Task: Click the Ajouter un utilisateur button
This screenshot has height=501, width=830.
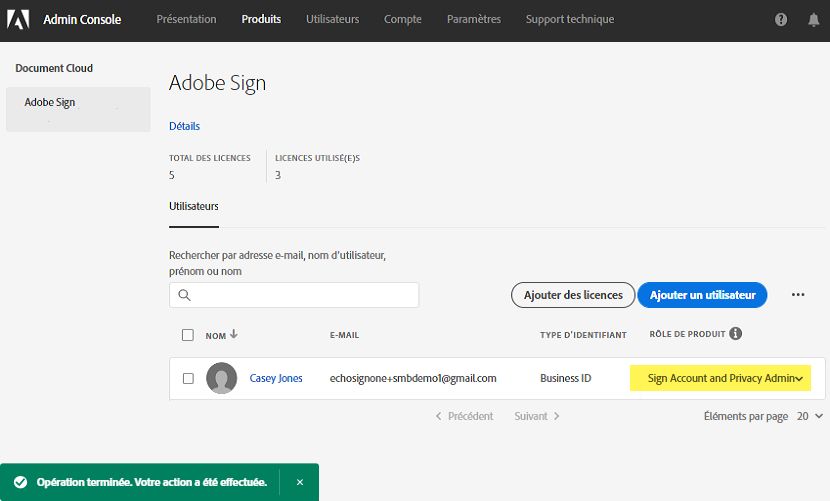Action: (x=701, y=295)
